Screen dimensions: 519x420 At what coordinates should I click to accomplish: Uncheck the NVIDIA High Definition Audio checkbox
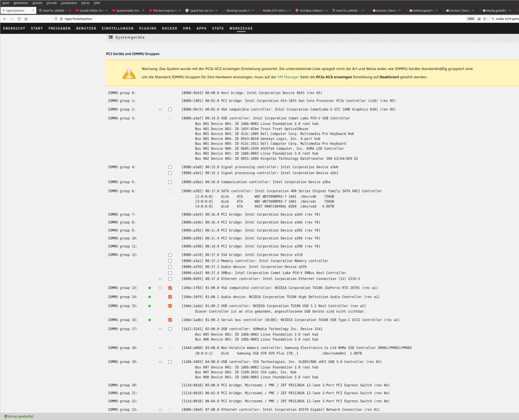(x=170, y=297)
